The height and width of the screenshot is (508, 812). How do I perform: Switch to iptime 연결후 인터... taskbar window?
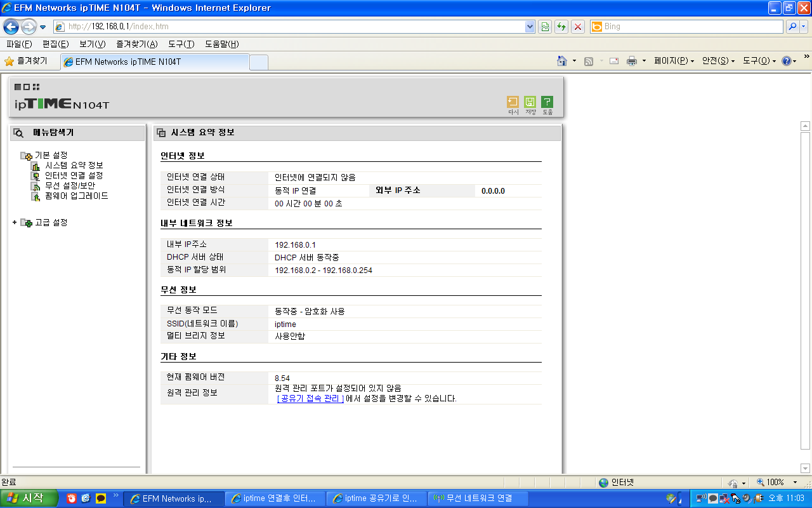(275, 498)
